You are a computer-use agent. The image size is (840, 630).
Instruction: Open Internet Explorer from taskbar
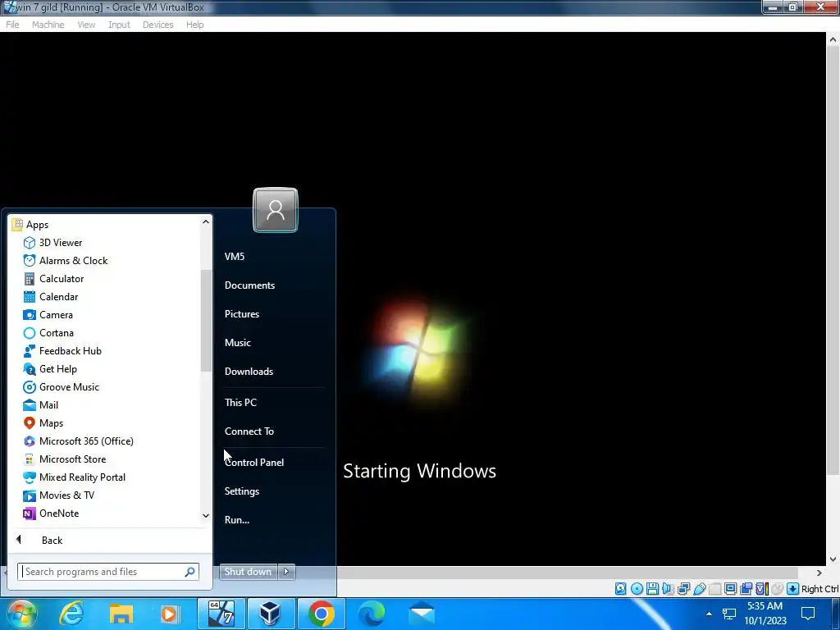[x=71, y=614]
